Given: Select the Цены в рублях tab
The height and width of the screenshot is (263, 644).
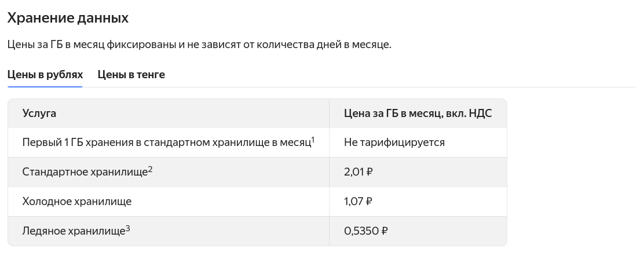Looking at the screenshot, I should click(45, 75).
